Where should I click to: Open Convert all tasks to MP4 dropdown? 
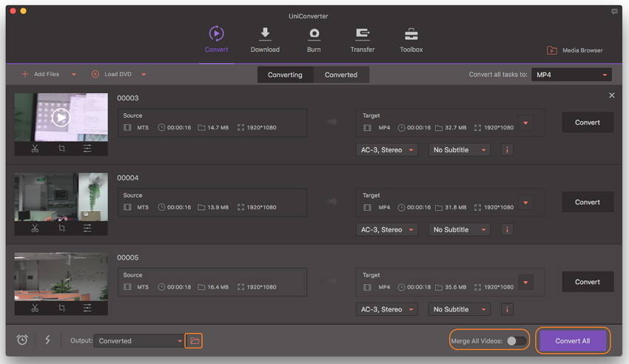(571, 75)
